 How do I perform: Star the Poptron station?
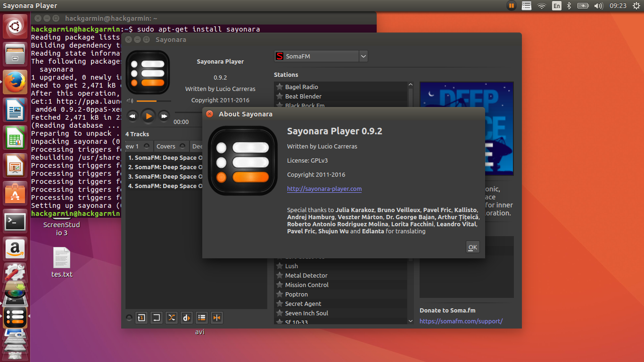click(280, 294)
